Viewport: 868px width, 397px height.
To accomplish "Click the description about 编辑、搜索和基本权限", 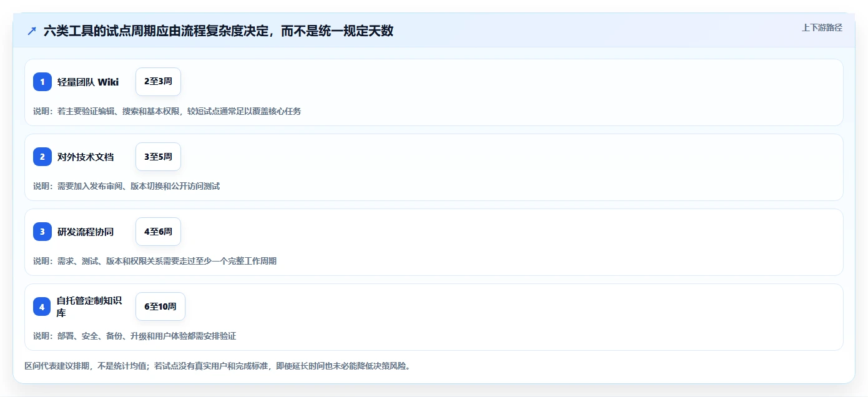I will point(167,111).
